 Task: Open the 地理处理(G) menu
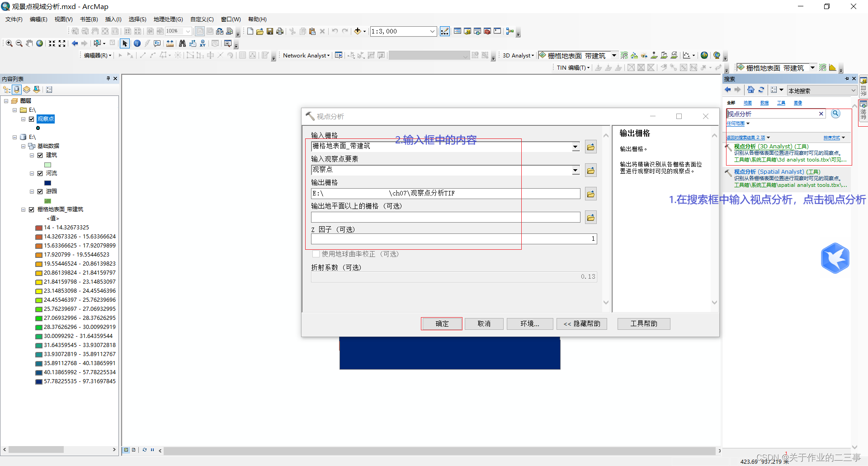click(x=168, y=19)
